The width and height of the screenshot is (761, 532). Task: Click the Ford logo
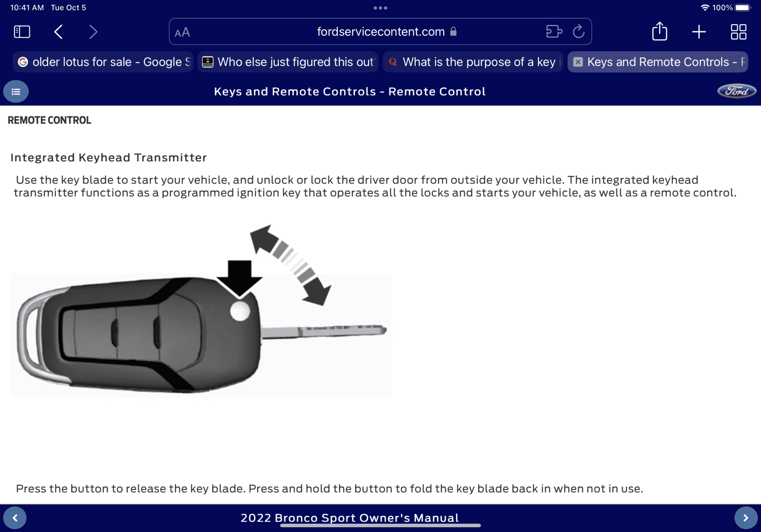coord(736,91)
